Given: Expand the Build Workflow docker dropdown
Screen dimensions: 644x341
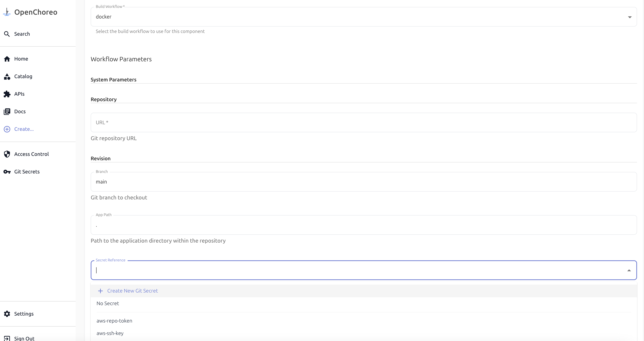Looking at the screenshot, I should (630, 17).
